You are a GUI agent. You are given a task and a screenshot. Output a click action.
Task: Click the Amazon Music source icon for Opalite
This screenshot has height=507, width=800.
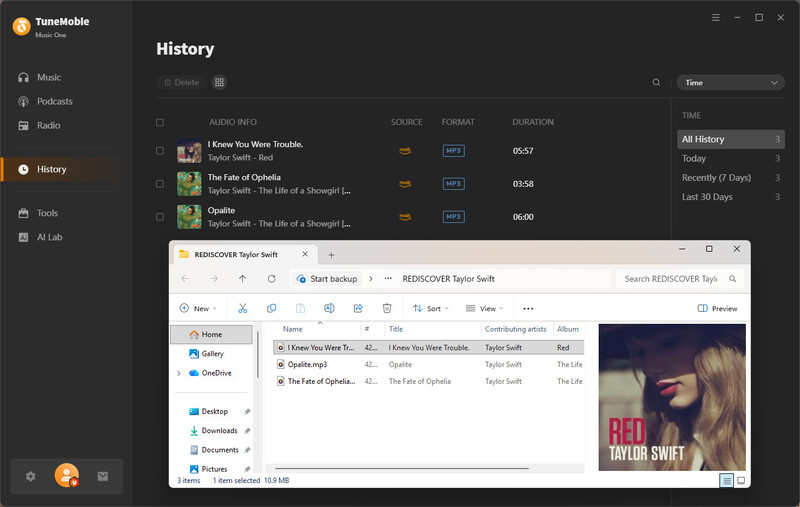tap(405, 217)
